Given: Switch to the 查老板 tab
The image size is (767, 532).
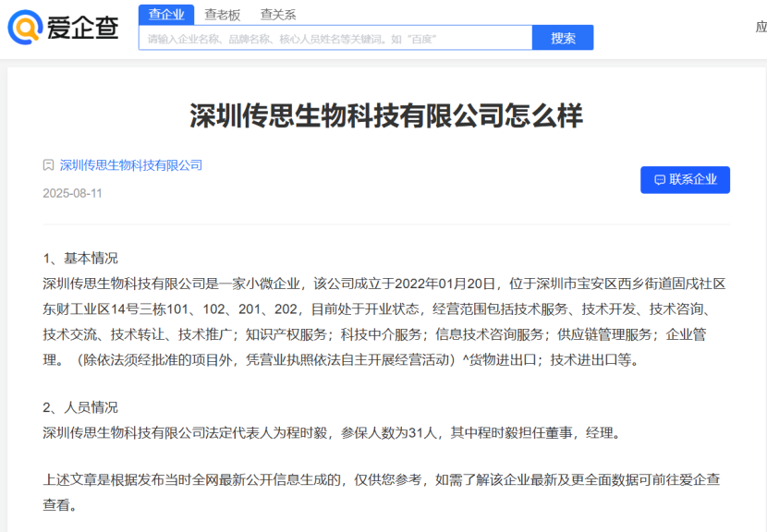Looking at the screenshot, I should (x=223, y=14).
